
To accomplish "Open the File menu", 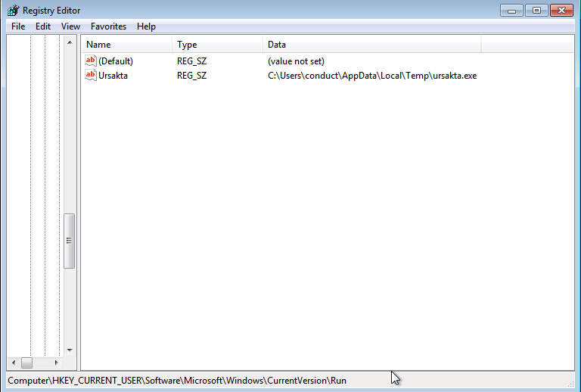I will (x=18, y=26).
